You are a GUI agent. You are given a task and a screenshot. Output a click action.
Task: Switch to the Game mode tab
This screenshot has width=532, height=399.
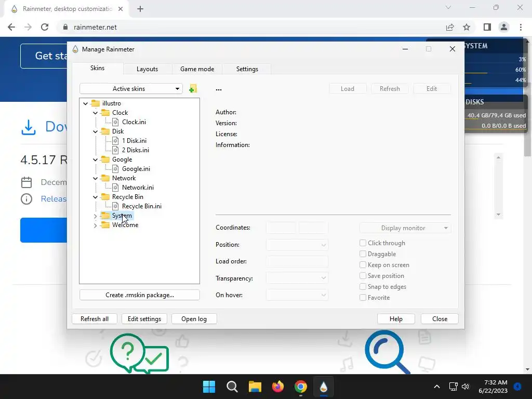(x=197, y=69)
